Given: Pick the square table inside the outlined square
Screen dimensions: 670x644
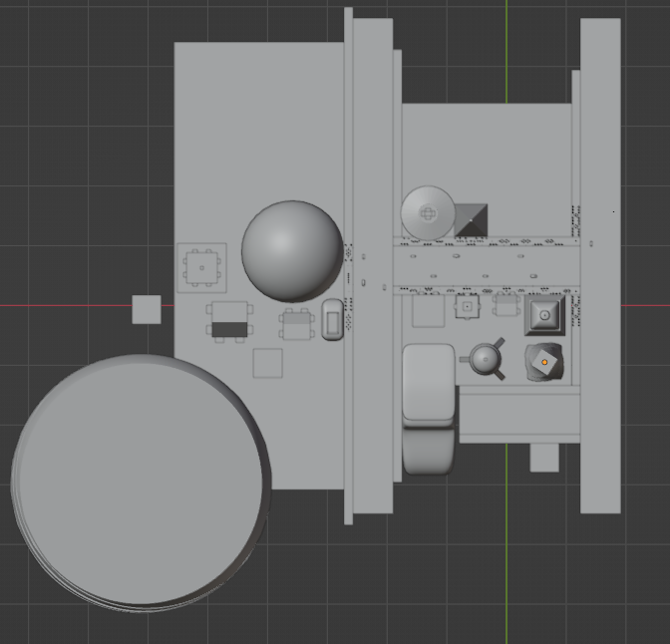Looking at the screenshot, I should click(x=202, y=267).
